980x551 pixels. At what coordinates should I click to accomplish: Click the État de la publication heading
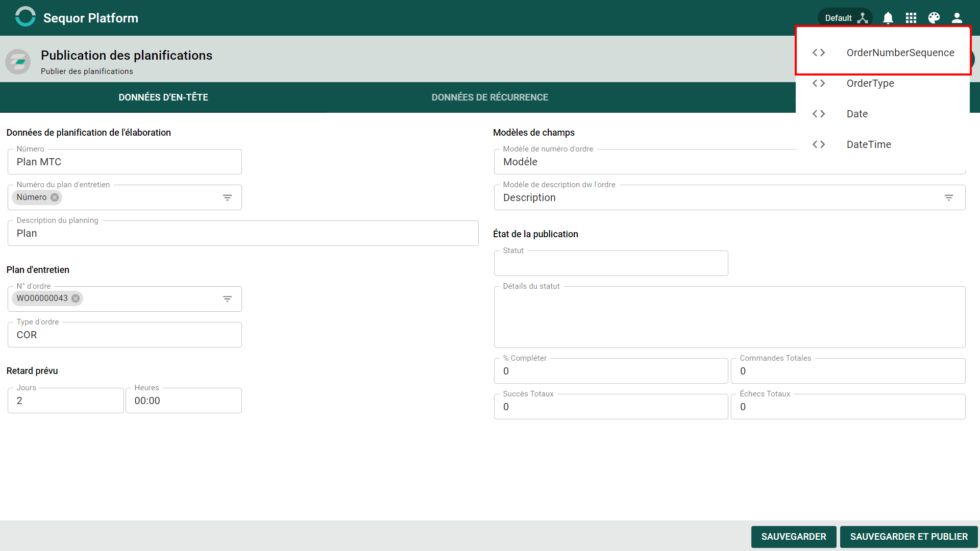tap(535, 234)
